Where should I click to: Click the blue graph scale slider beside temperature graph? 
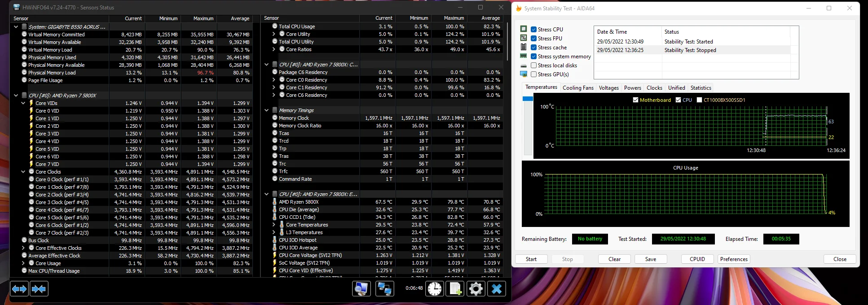pyautogui.click(x=528, y=99)
